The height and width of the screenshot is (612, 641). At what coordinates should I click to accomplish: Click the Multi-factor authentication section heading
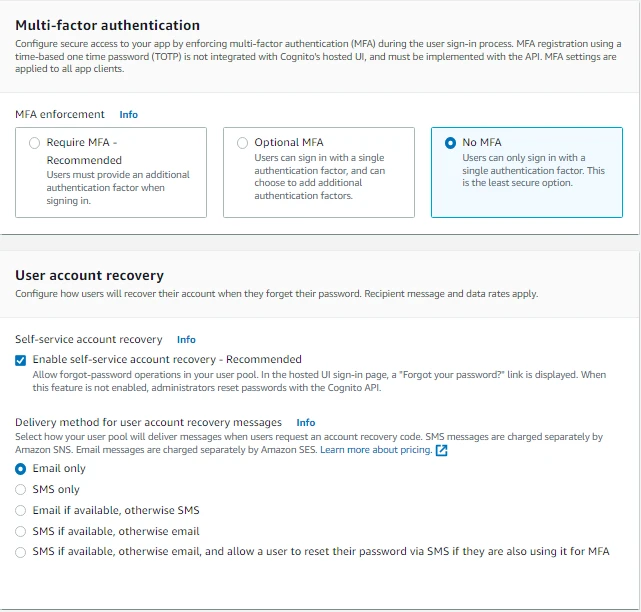click(x=107, y=25)
